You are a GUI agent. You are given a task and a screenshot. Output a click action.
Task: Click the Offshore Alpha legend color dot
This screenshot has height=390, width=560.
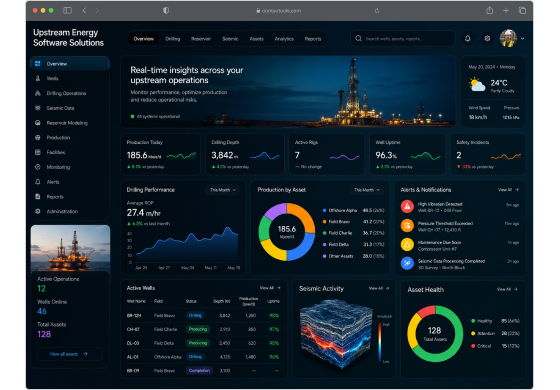click(324, 210)
